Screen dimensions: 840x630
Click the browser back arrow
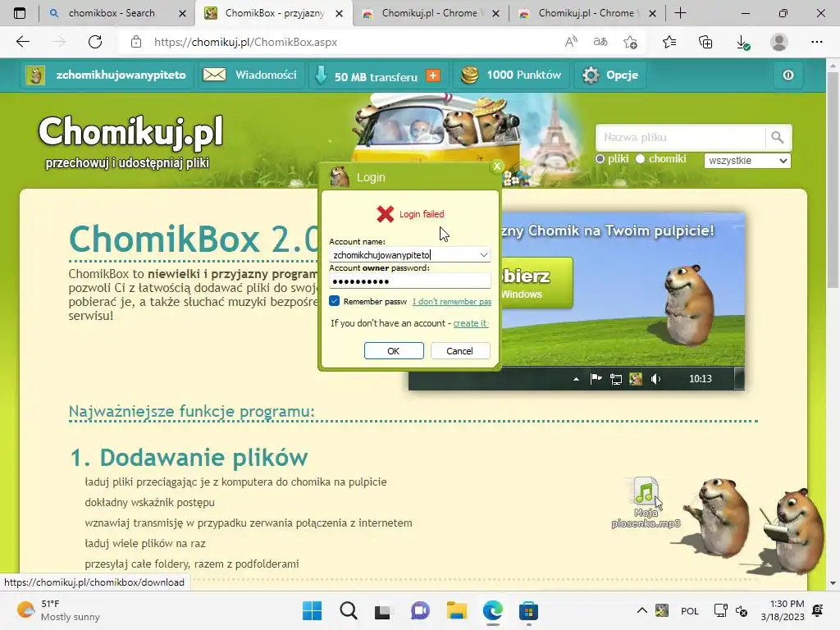pos(22,42)
